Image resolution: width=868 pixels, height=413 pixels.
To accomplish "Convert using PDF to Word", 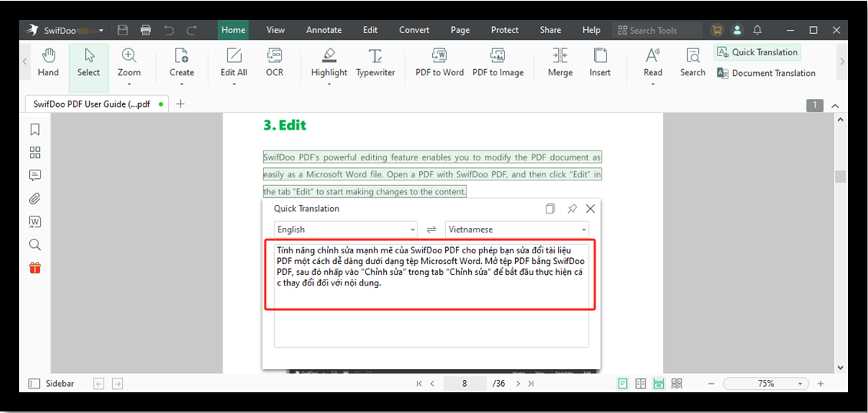I will pos(440,62).
